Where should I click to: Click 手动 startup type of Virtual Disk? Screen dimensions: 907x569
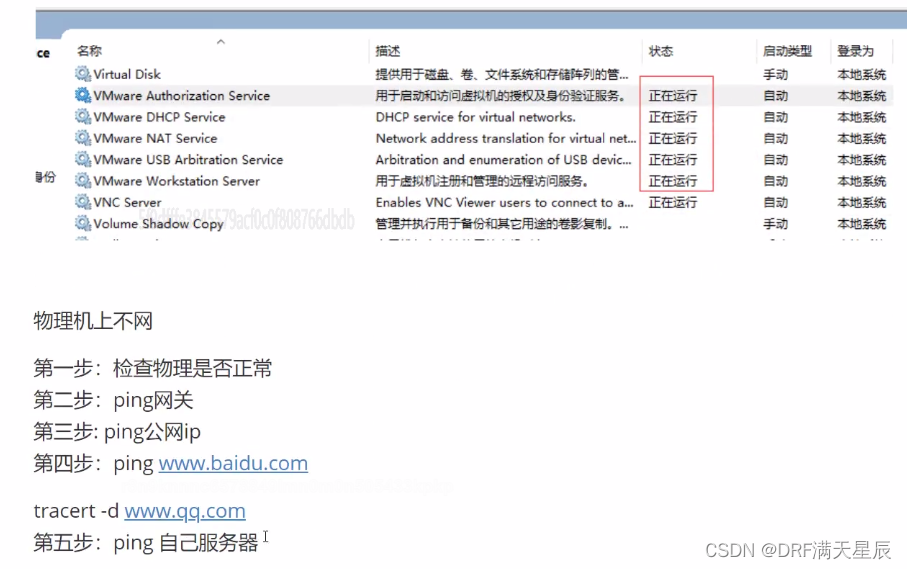point(776,75)
